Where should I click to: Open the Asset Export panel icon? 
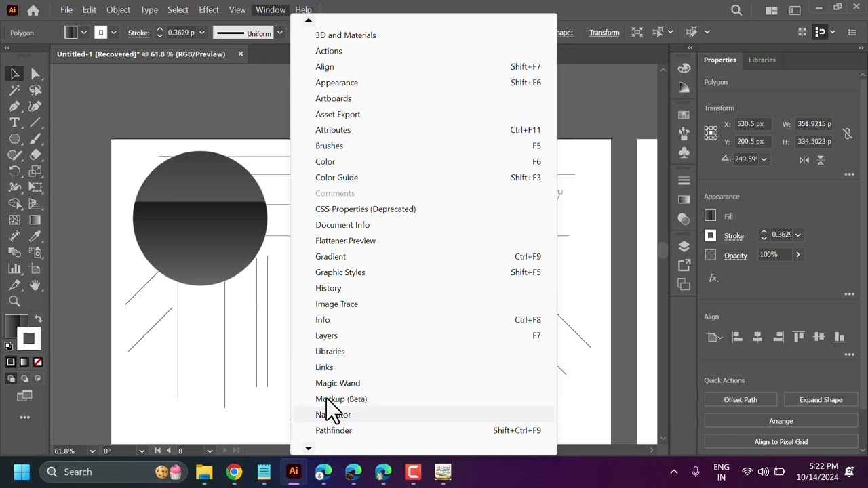point(684,265)
